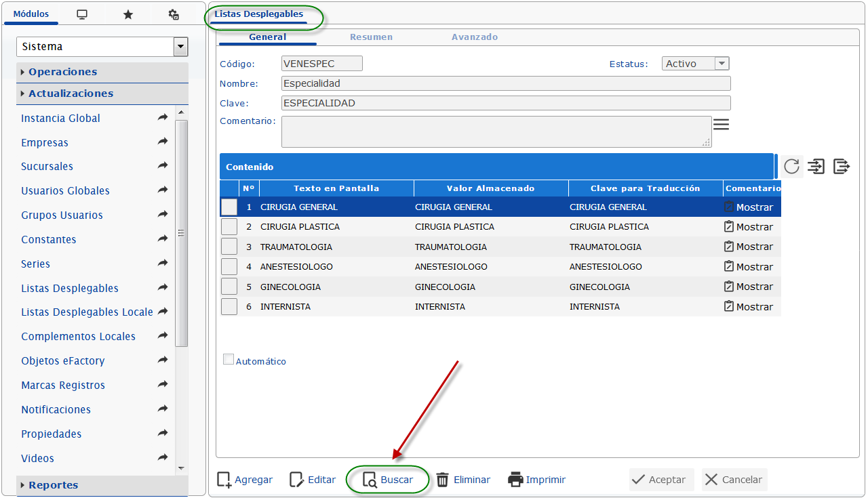Viewport: 868px width, 498px height.
Task: Open the Estatus Activo dropdown
Action: (722, 64)
